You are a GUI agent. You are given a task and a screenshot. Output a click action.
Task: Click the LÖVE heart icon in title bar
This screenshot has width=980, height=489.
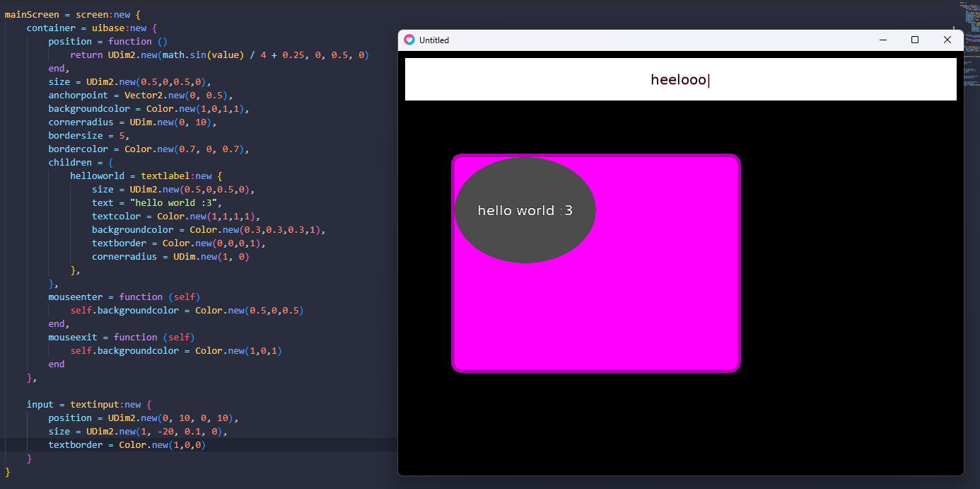click(x=409, y=40)
